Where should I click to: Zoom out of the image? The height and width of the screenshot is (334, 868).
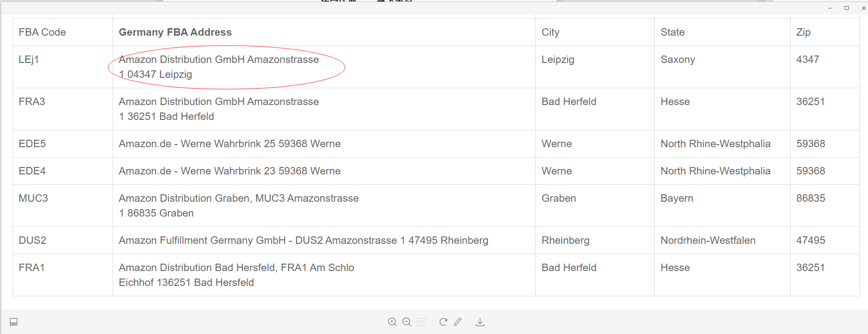[x=407, y=322]
